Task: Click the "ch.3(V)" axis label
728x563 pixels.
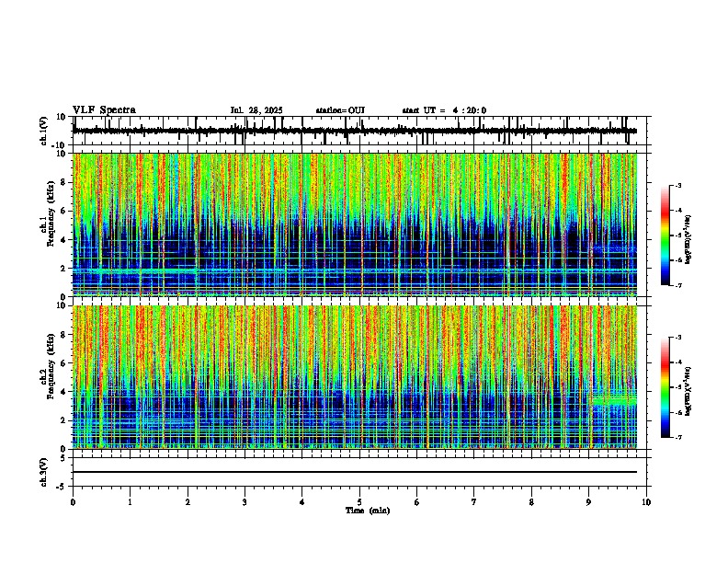Action: pyautogui.click(x=44, y=473)
